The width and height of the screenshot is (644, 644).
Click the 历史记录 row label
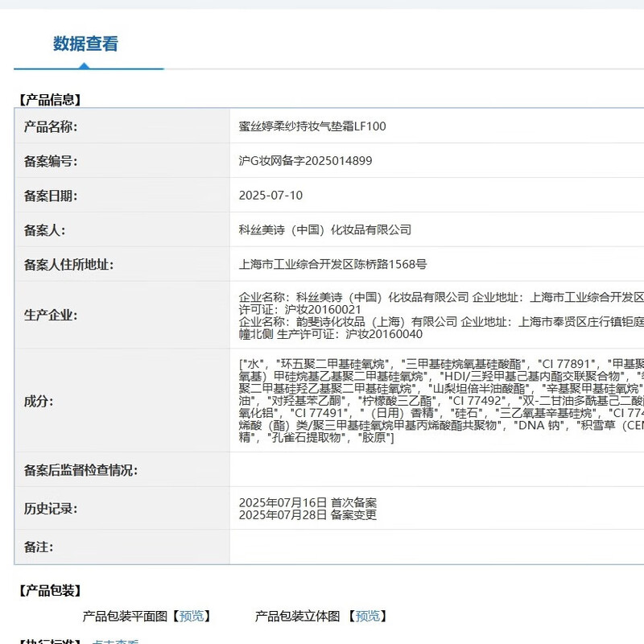pos(51,509)
